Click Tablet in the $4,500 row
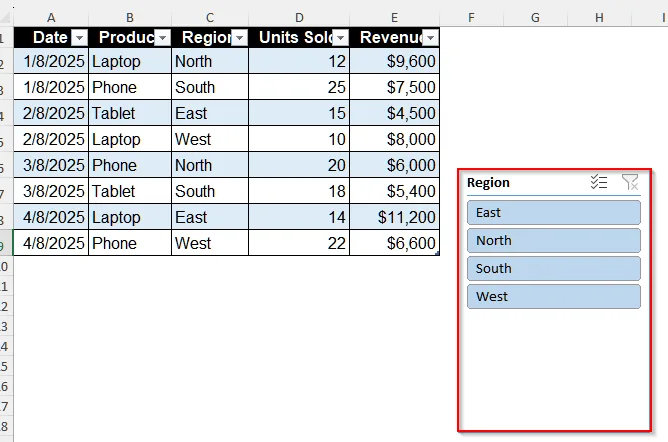This screenshot has height=442, width=668. (130, 113)
